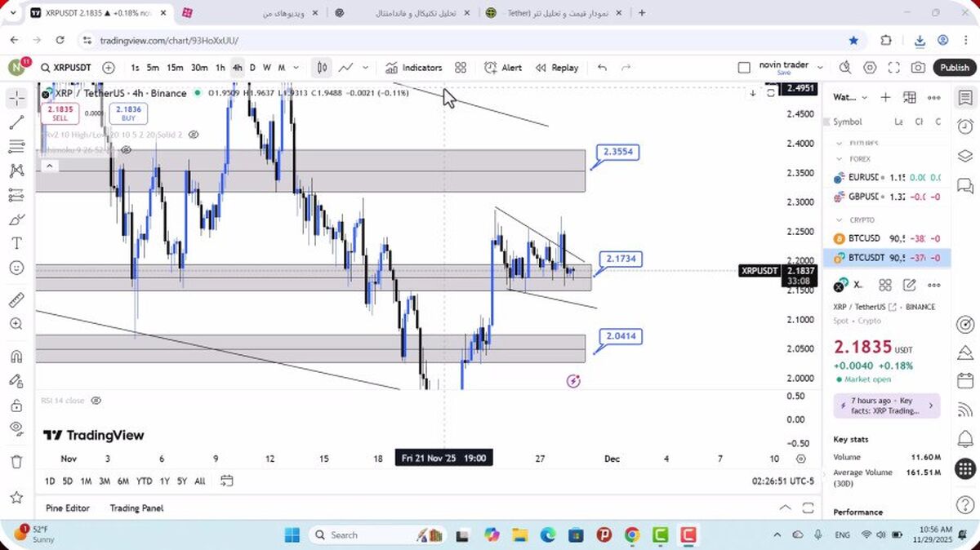The height and width of the screenshot is (550, 980).
Task: Click trash icon to remove objects
Action: click(x=16, y=462)
